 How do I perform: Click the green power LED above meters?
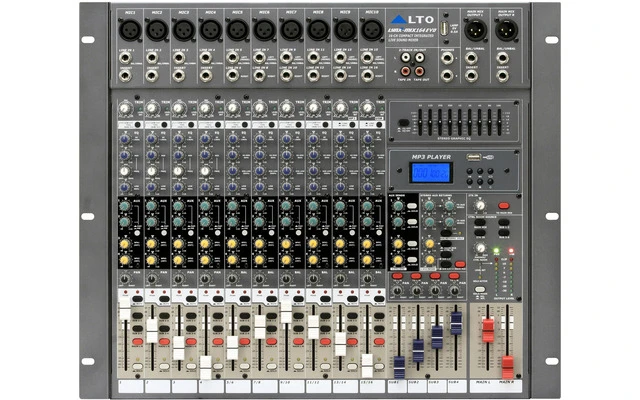[x=496, y=251]
